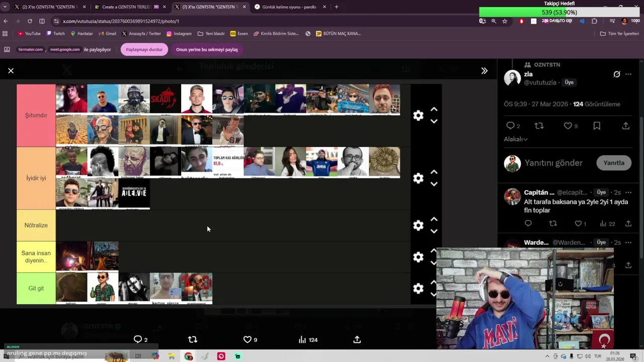The width and height of the screenshot is (644, 362).
Task: Open the OZNTSTN community link
Action: 547,65
